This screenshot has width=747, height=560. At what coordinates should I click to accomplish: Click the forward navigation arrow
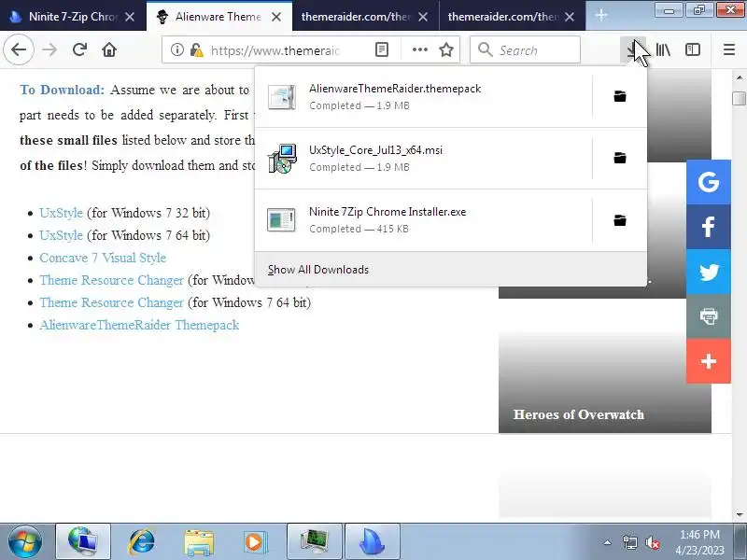(49, 49)
